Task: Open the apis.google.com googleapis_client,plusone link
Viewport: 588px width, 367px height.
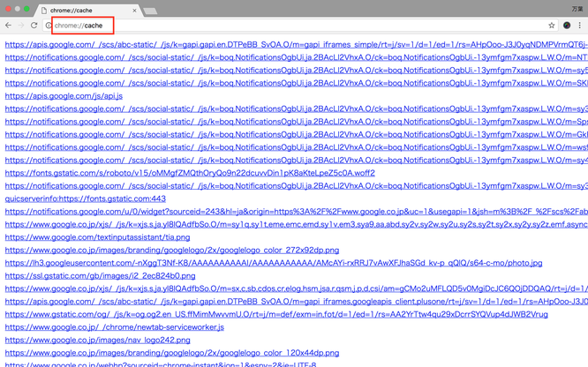Action: 297,302
